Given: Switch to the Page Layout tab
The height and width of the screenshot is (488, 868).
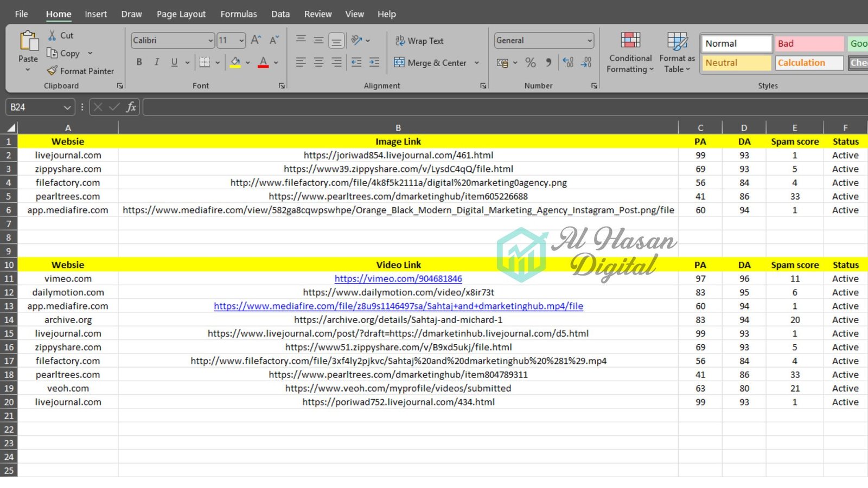Looking at the screenshot, I should click(x=181, y=14).
